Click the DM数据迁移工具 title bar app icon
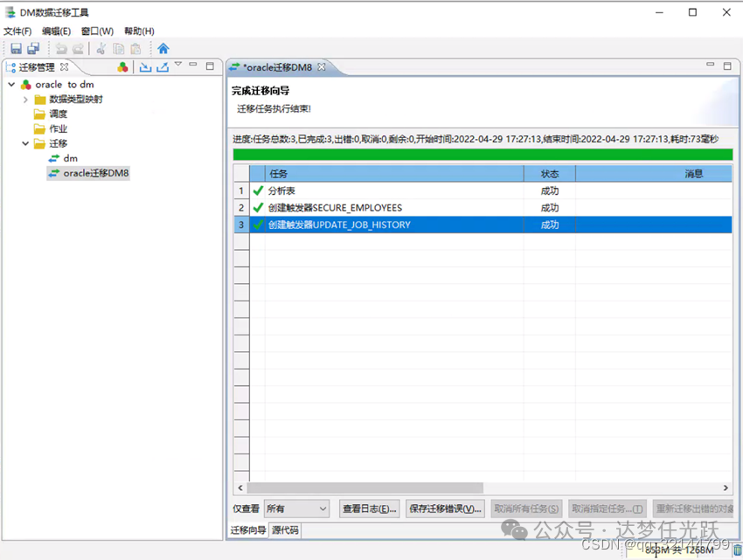 [10, 12]
